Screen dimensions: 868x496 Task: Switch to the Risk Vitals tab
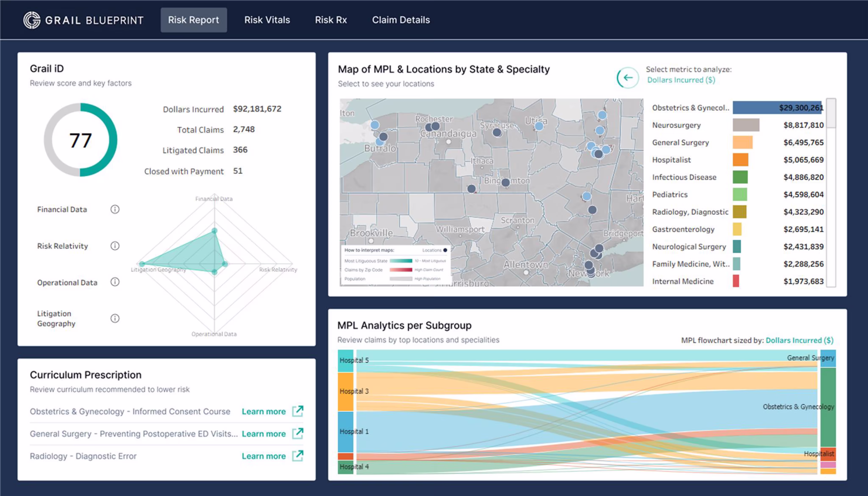(x=267, y=20)
